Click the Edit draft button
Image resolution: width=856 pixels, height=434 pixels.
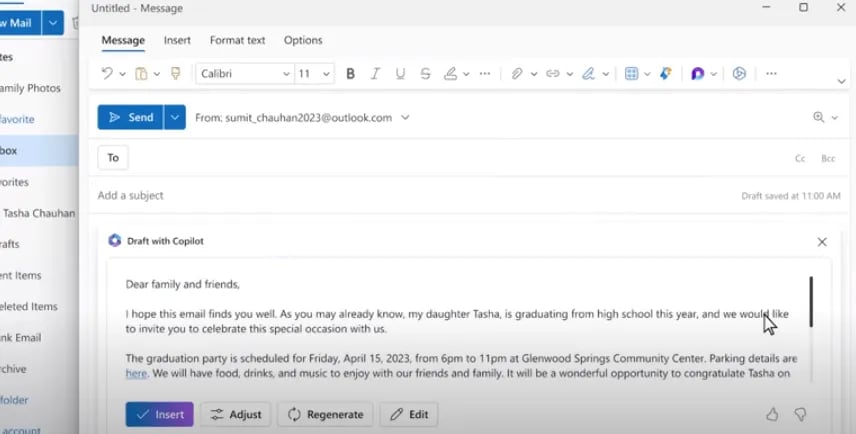point(409,414)
